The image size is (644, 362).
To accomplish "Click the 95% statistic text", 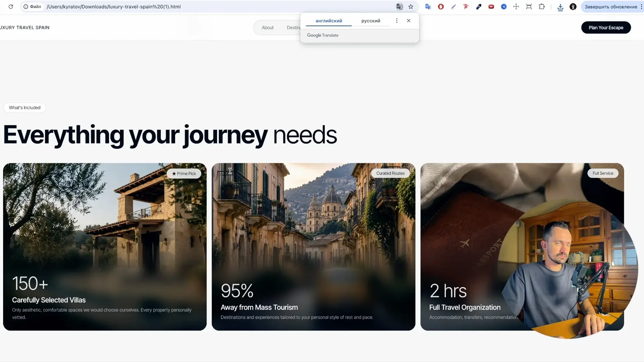I will click(237, 291).
